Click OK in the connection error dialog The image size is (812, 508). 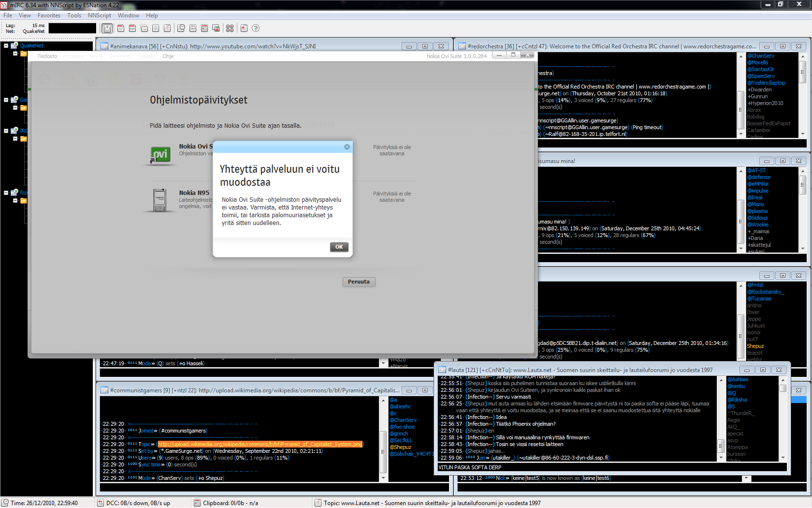pyautogui.click(x=339, y=247)
